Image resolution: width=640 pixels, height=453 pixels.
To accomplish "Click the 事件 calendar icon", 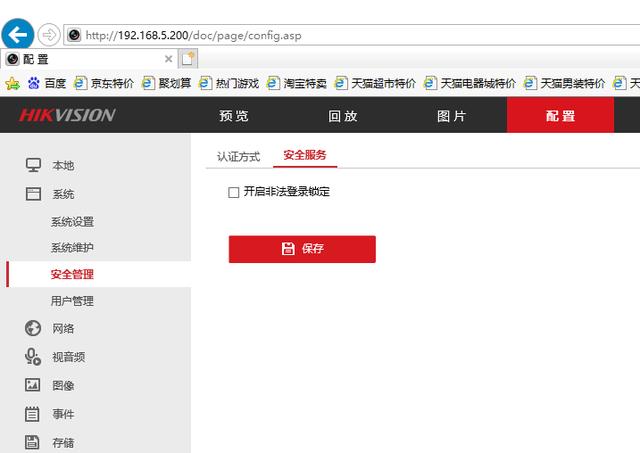I will (x=32, y=414).
